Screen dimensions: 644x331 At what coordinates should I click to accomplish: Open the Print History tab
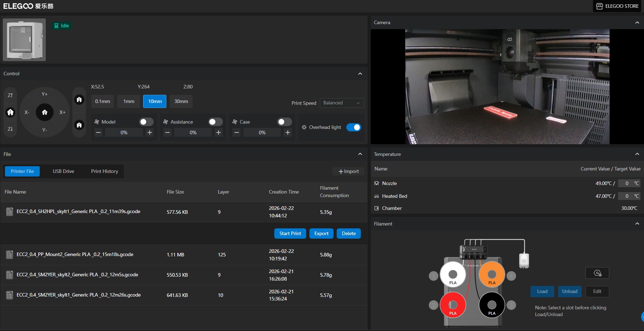(104, 171)
